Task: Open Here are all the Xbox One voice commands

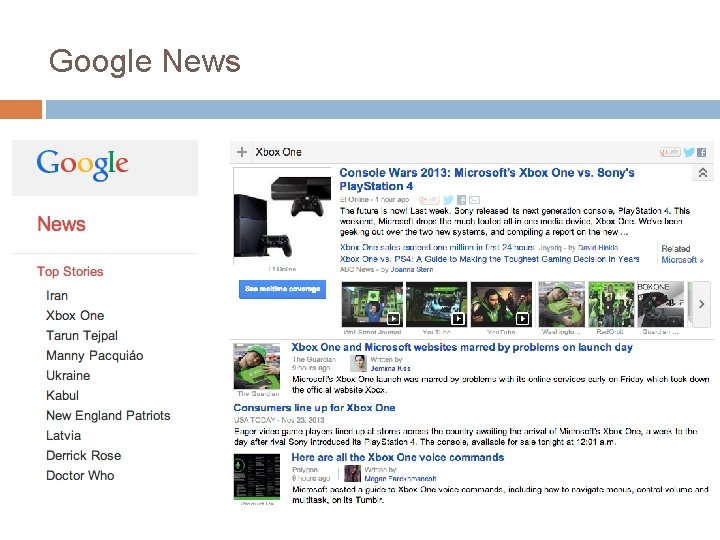Action: pos(398,457)
